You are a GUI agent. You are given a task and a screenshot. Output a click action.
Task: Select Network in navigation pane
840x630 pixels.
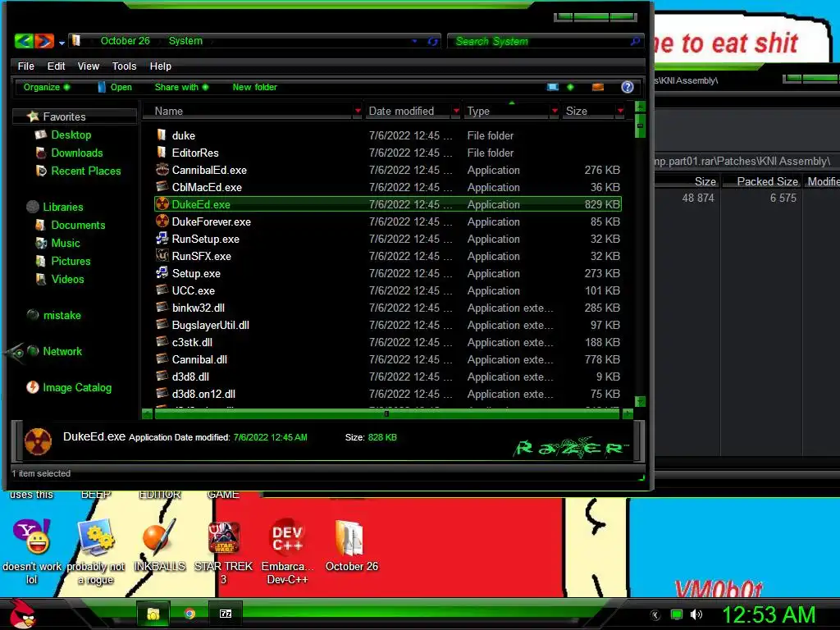coord(62,351)
